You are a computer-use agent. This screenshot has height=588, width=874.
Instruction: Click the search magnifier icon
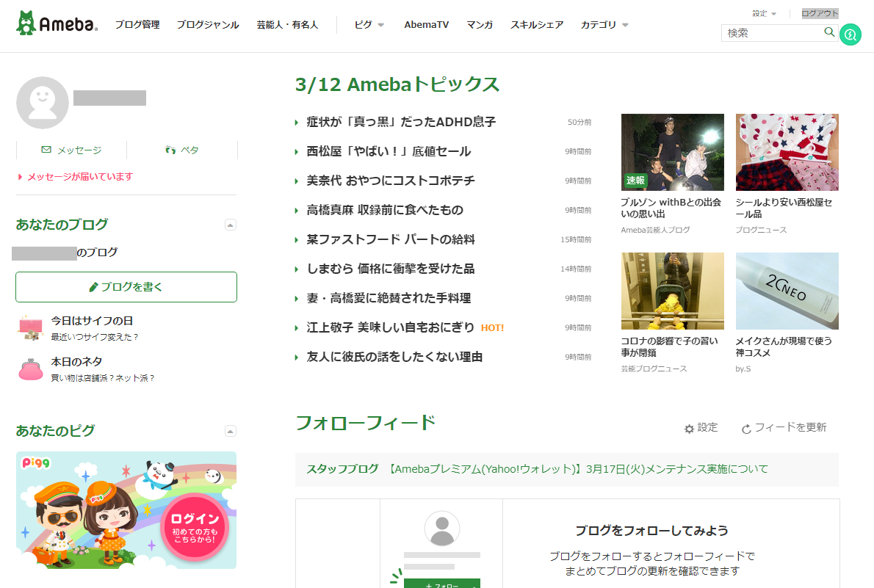click(829, 32)
